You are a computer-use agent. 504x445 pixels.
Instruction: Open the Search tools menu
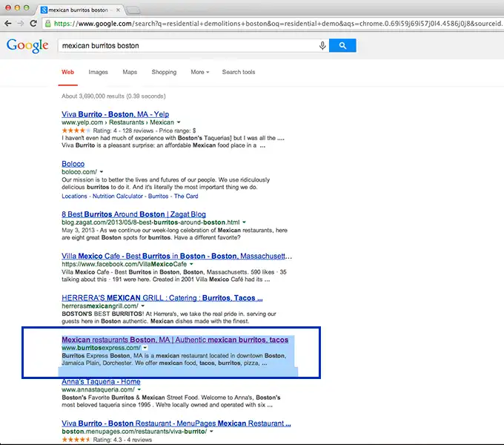tap(238, 72)
